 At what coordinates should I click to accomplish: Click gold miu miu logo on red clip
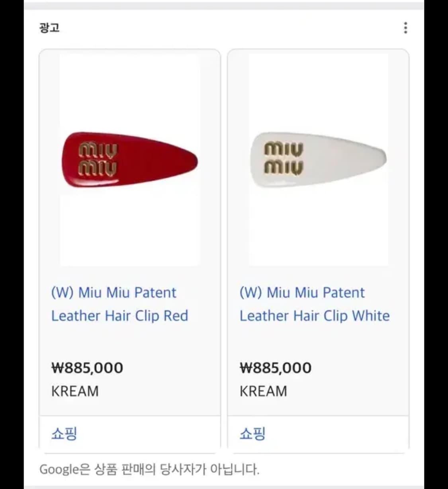(x=98, y=159)
